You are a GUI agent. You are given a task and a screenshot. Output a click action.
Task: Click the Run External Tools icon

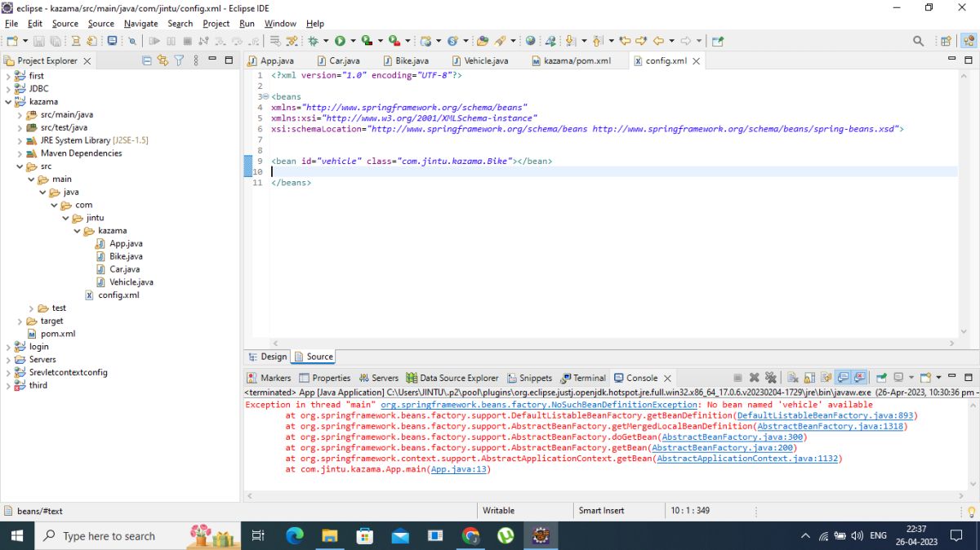pos(394,41)
